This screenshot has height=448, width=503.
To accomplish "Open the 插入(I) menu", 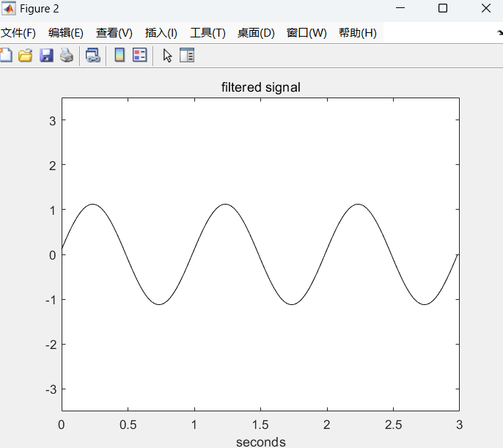I will (x=161, y=33).
